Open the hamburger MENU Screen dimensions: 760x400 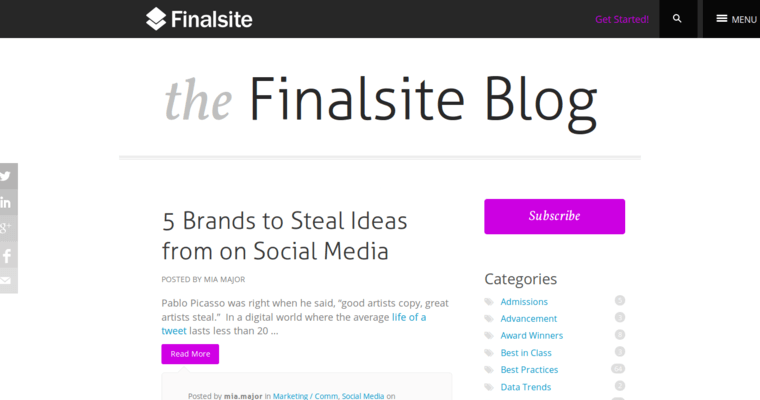(735, 19)
